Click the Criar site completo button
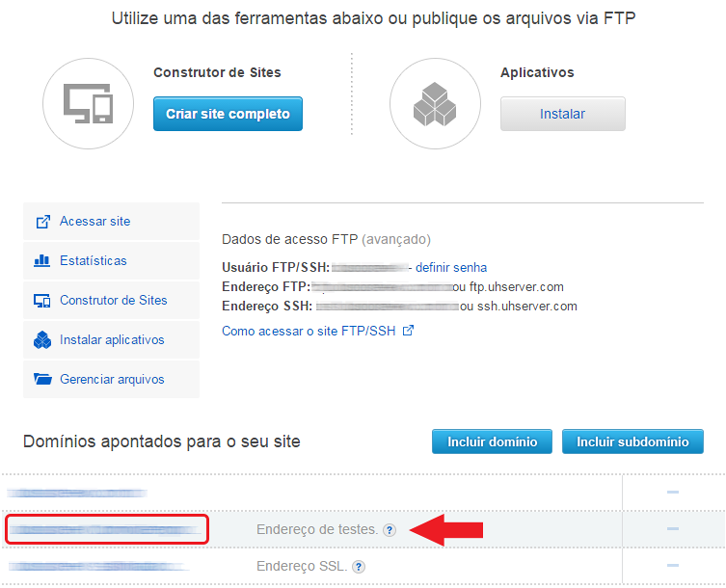This screenshot has height=588, width=726. [228, 114]
